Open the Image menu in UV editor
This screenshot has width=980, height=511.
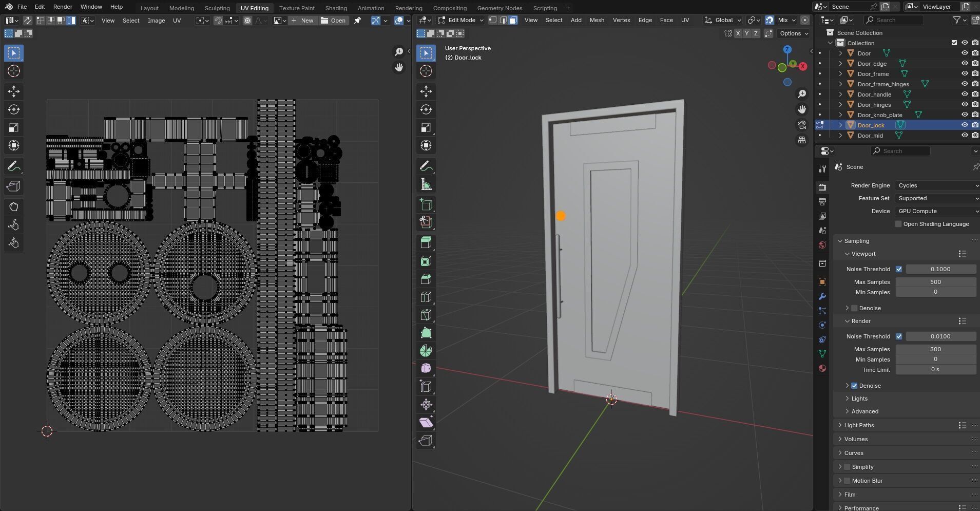pos(156,21)
